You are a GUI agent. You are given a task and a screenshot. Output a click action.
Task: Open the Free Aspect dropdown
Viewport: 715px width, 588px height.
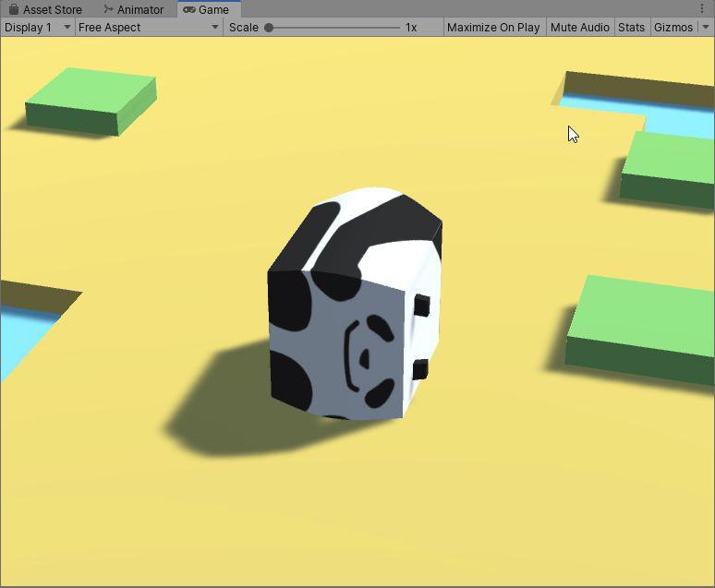tap(149, 28)
